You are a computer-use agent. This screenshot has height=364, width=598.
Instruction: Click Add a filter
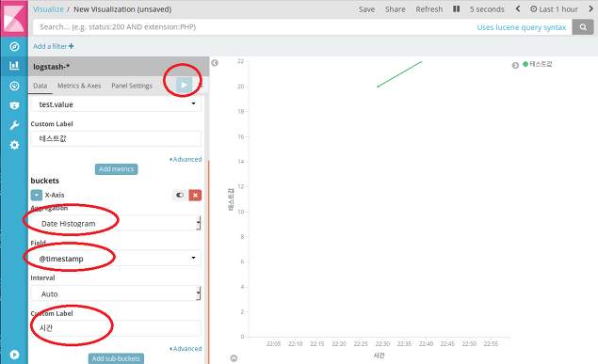click(x=54, y=46)
